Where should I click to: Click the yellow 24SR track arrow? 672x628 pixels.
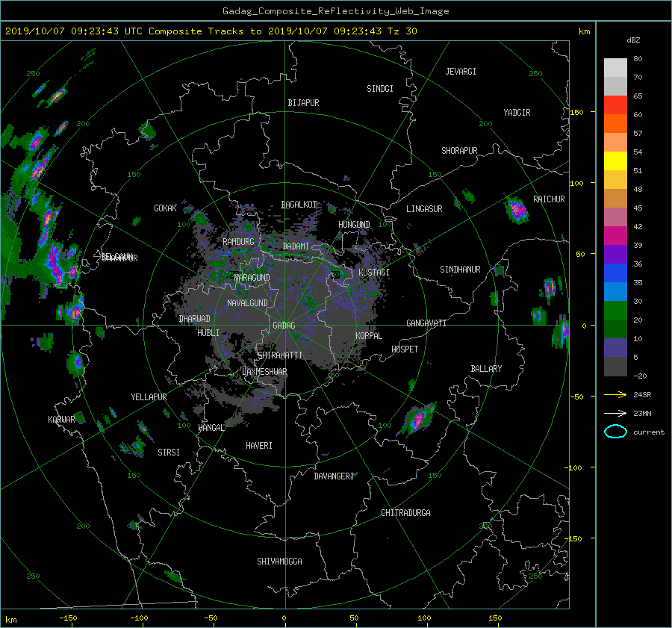[x=615, y=394]
